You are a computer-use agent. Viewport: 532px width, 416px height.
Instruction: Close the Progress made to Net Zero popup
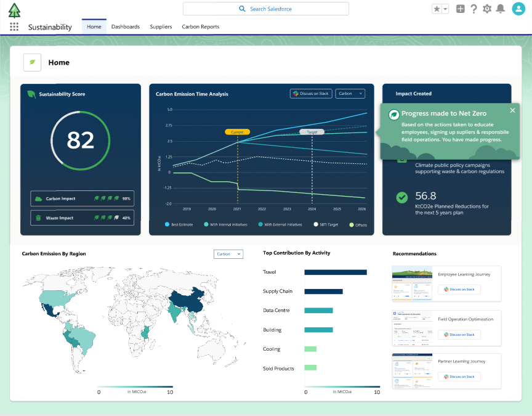[x=512, y=110]
